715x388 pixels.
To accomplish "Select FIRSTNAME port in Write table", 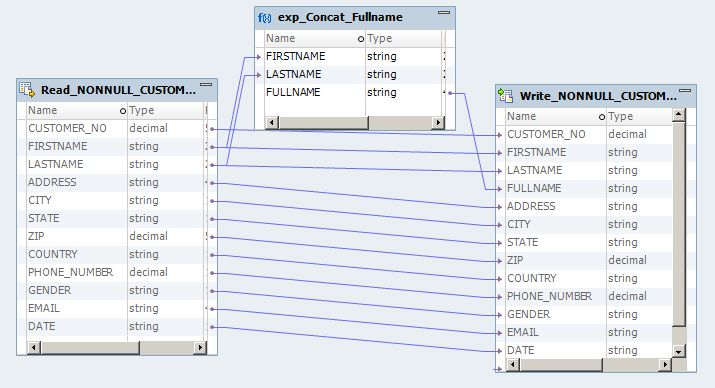I will pos(537,152).
